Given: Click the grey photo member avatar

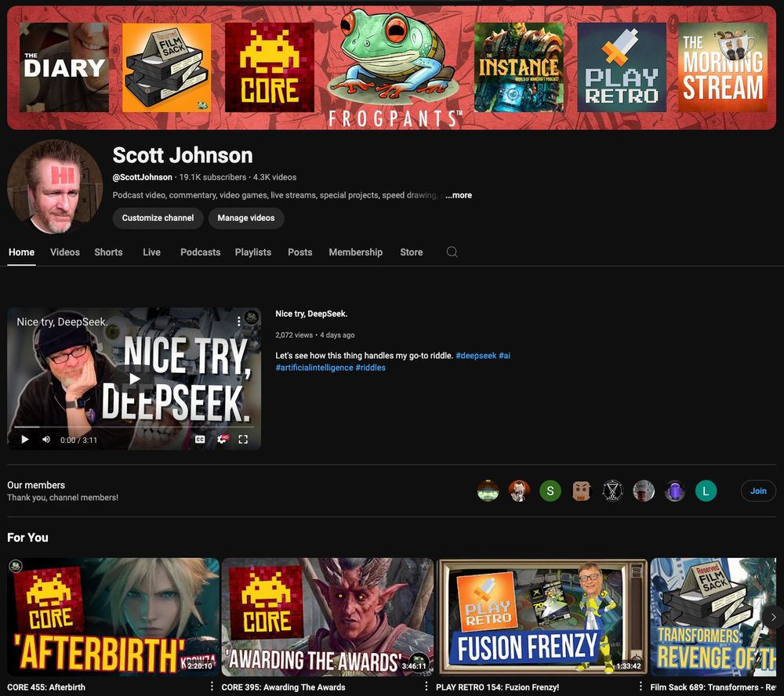Looking at the screenshot, I should (x=644, y=491).
